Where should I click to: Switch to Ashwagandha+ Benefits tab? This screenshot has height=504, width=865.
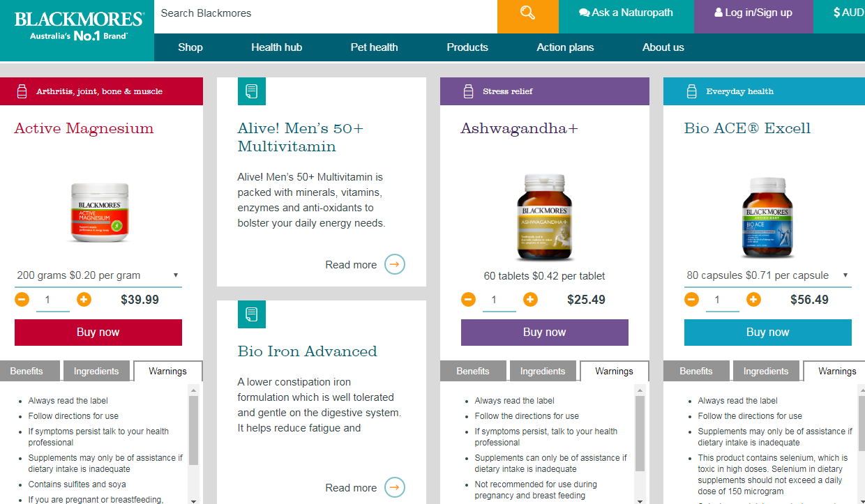point(473,371)
